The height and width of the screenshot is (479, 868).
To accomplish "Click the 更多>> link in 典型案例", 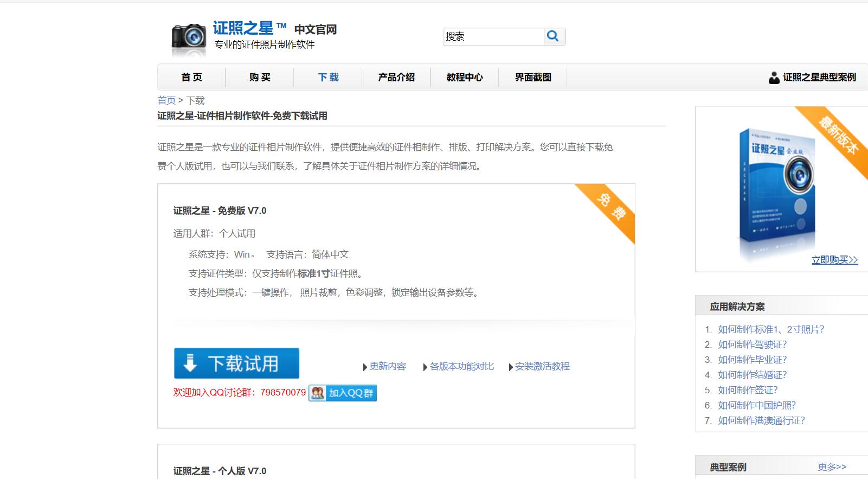I will [x=832, y=467].
